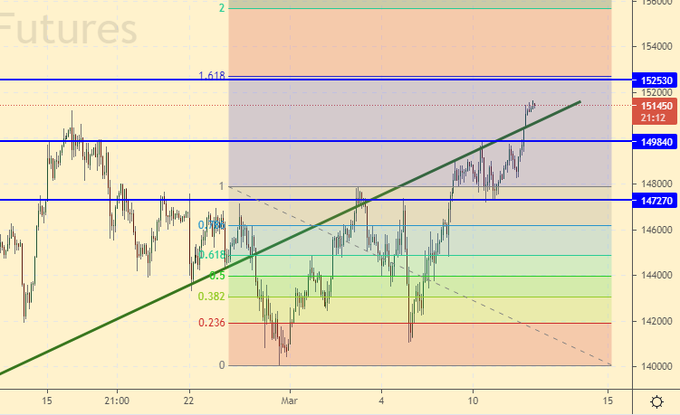Select the Fibonacci 0 level label
Viewport: 680px width, 415px height.
pos(221,366)
